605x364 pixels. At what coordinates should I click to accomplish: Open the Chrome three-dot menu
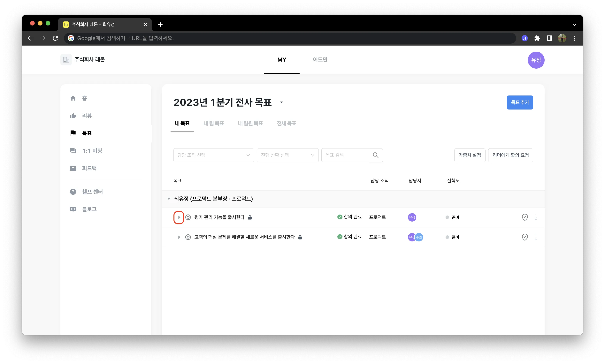coord(575,38)
